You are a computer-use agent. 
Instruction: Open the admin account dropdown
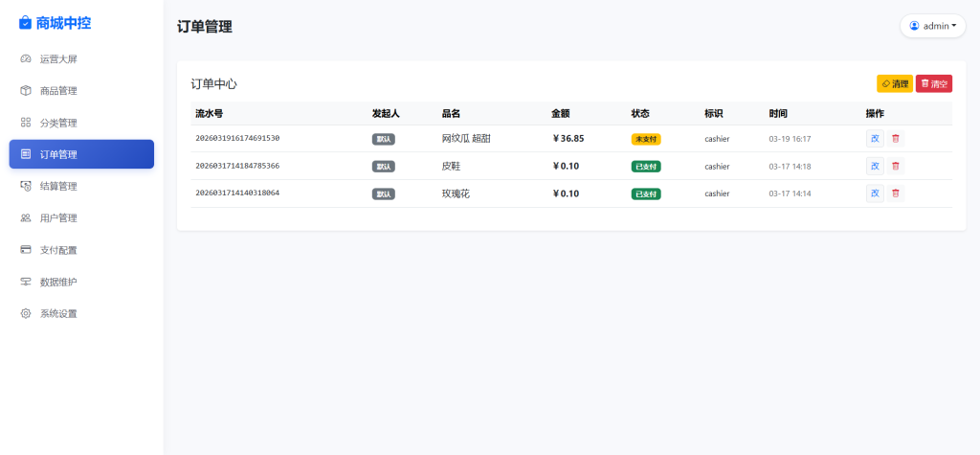933,26
